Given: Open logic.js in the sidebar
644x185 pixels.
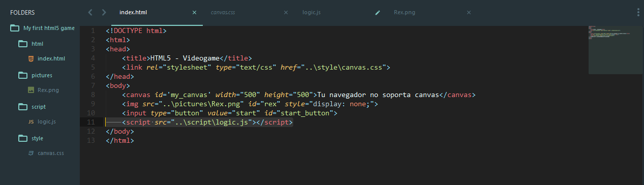Looking at the screenshot, I should [47, 122].
